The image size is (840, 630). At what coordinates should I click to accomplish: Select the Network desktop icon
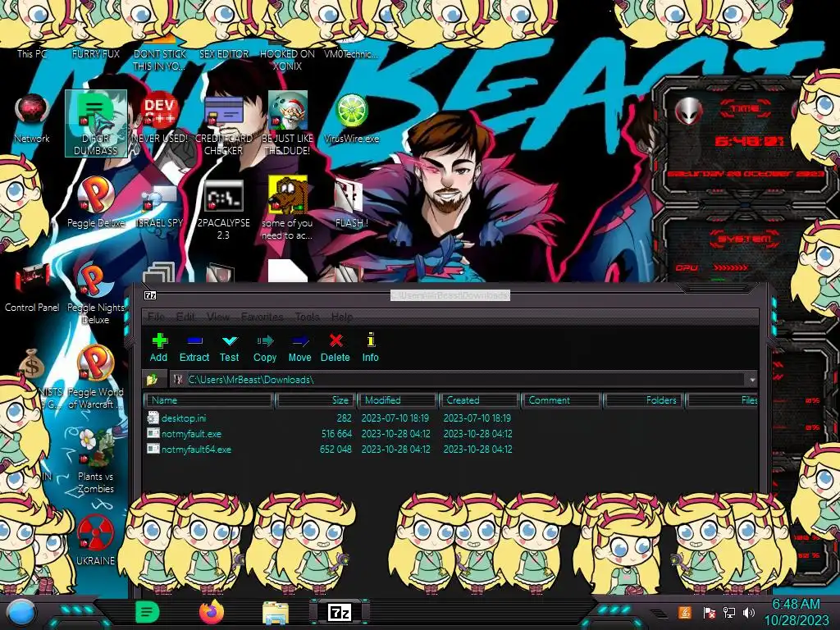32,119
